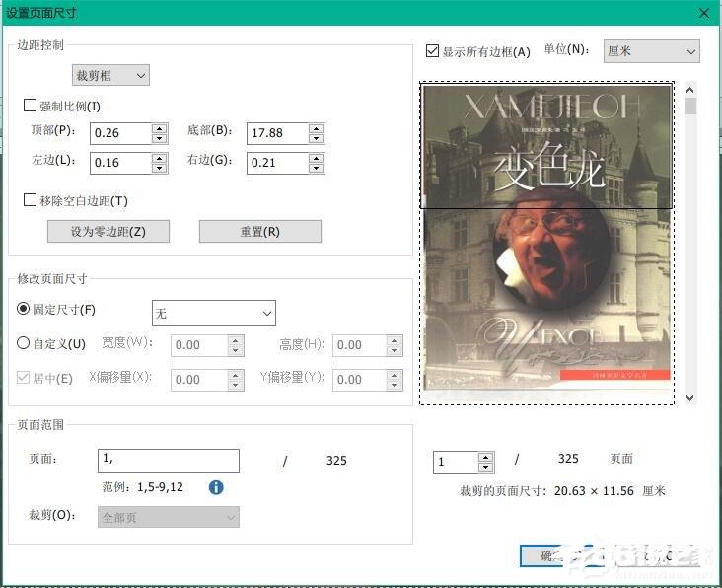The width and height of the screenshot is (722, 588).
Task: Decrease 左边(L) margin with down arrow
Action: point(160,168)
